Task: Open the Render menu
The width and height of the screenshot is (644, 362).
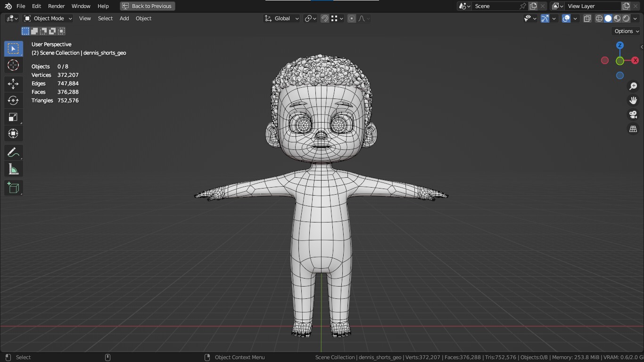Action: (x=56, y=6)
